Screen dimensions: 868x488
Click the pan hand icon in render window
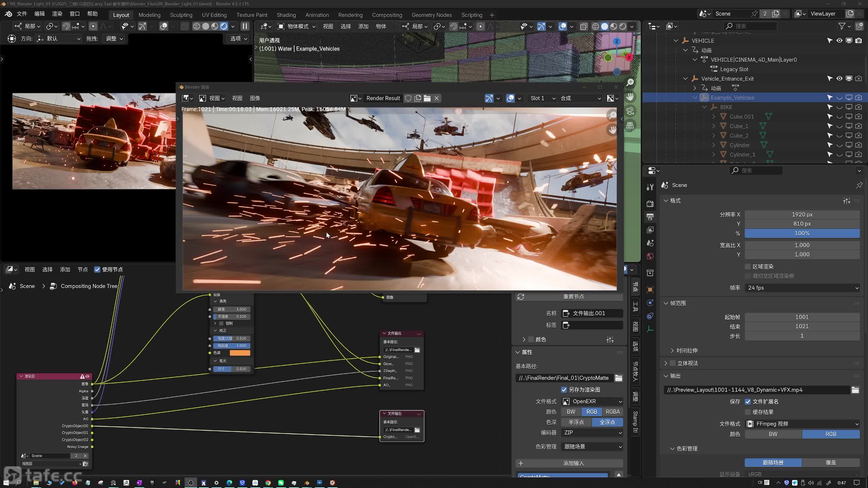pos(612,130)
